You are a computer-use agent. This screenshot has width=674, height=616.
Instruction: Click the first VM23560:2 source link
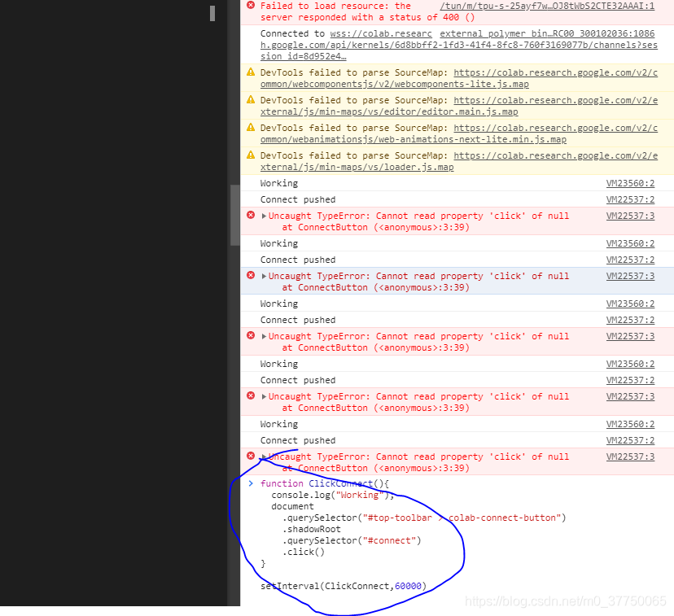click(630, 183)
